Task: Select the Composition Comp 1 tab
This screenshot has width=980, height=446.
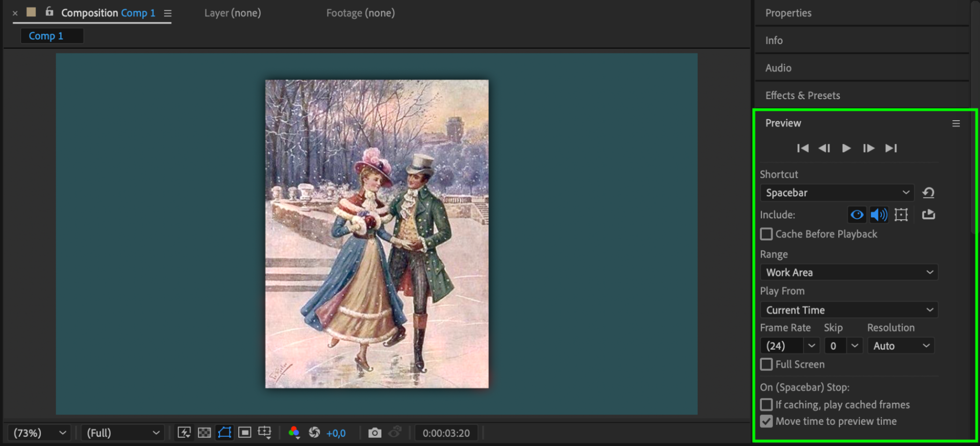Action: [x=108, y=13]
